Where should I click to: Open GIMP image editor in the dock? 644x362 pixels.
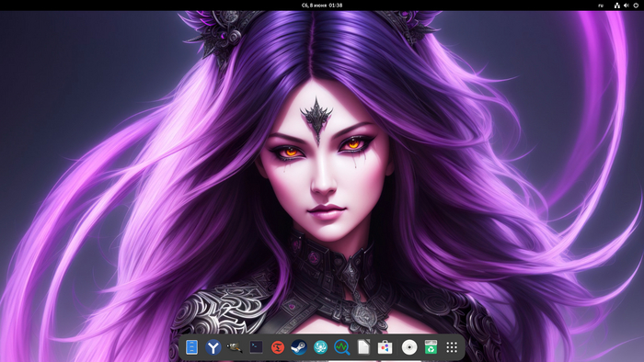pyautogui.click(x=235, y=347)
